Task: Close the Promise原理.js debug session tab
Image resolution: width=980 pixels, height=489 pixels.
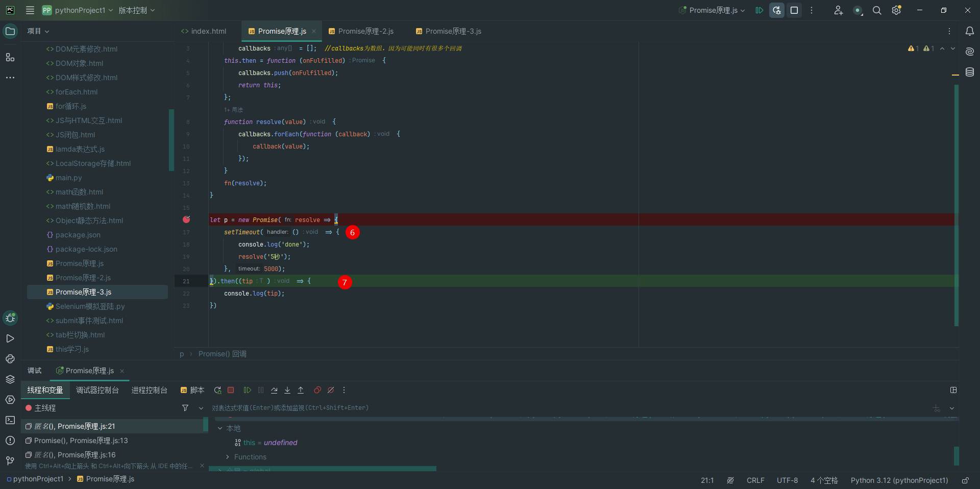Action: (122, 371)
